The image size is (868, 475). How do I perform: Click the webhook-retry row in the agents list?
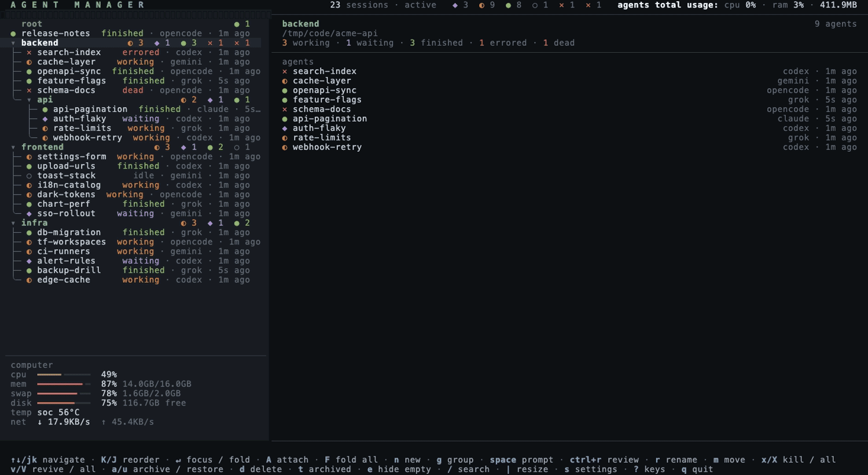tap(569, 147)
